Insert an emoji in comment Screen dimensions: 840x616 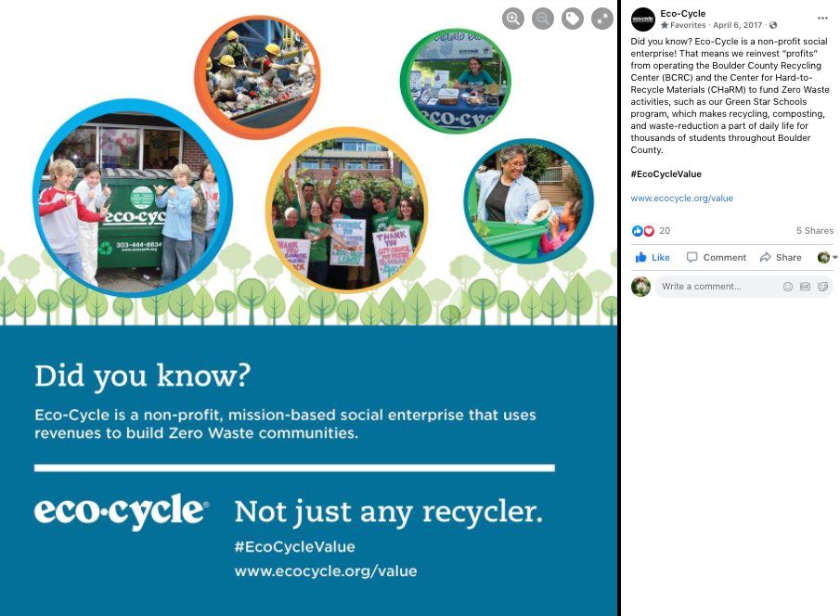[787, 287]
